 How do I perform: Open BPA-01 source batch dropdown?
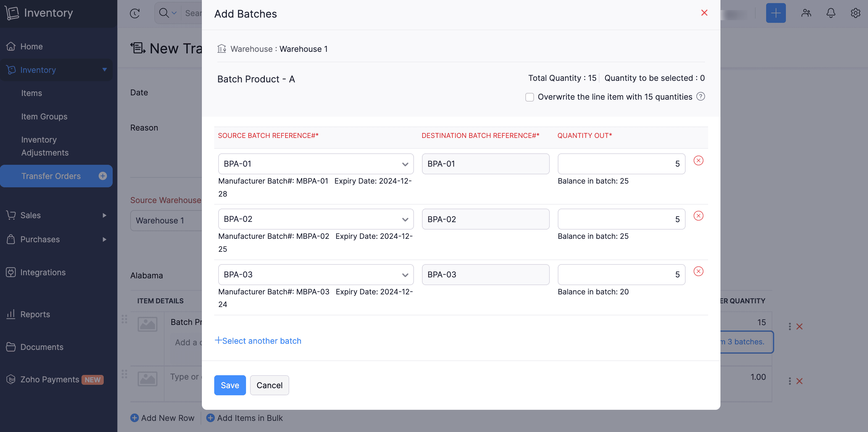[316, 164]
